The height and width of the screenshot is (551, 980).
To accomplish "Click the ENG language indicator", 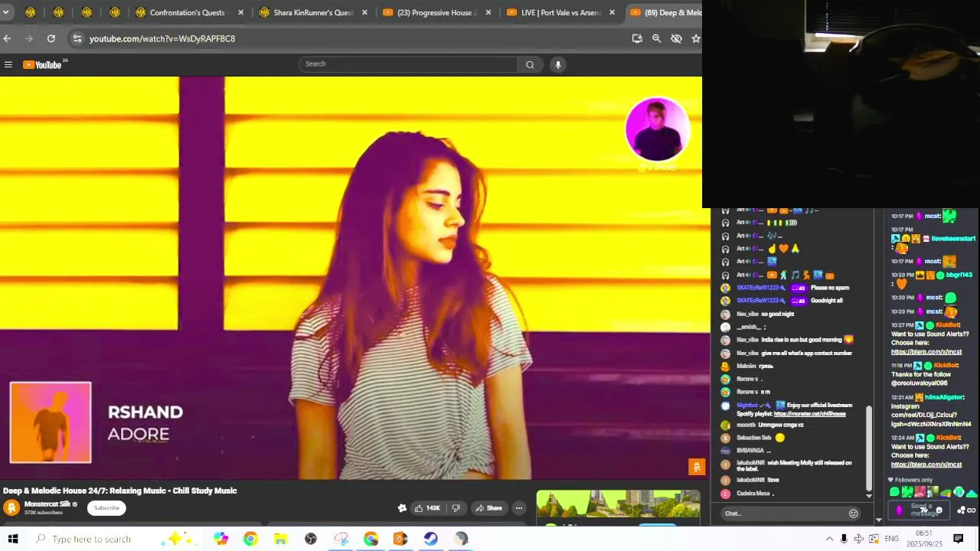I will 891,539.
